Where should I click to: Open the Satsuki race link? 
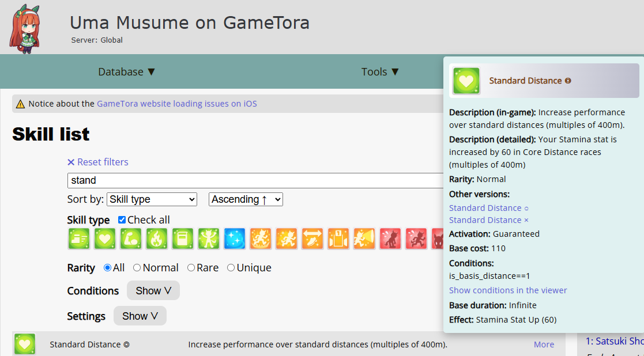coord(615,341)
